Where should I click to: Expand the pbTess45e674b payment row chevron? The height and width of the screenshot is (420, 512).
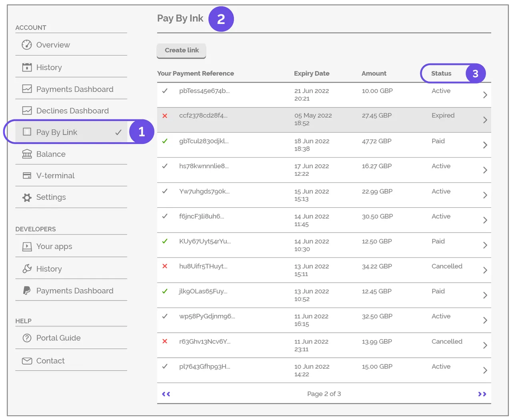(x=485, y=95)
